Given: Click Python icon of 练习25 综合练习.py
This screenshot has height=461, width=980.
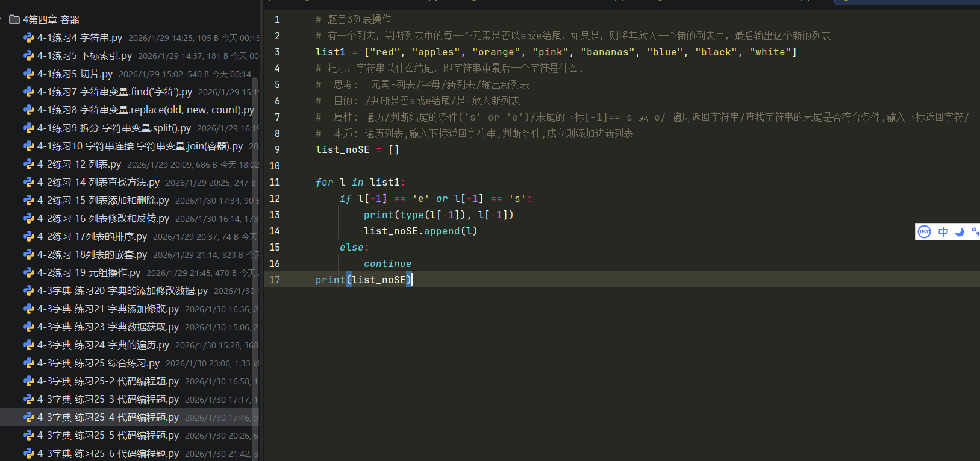Looking at the screenshot, I should click(x=28, y=363).
